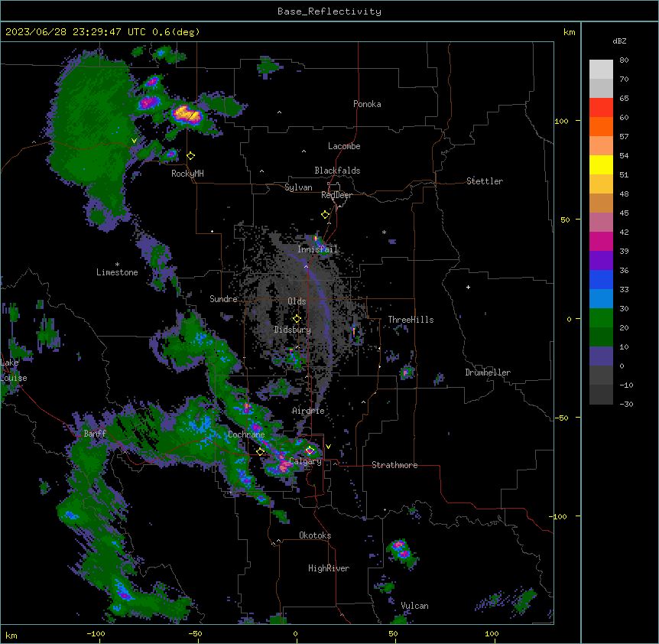The height and width of the screenshot is (644, 659).
Task: Click the Lake Louise label
Action: click(13, 370)
